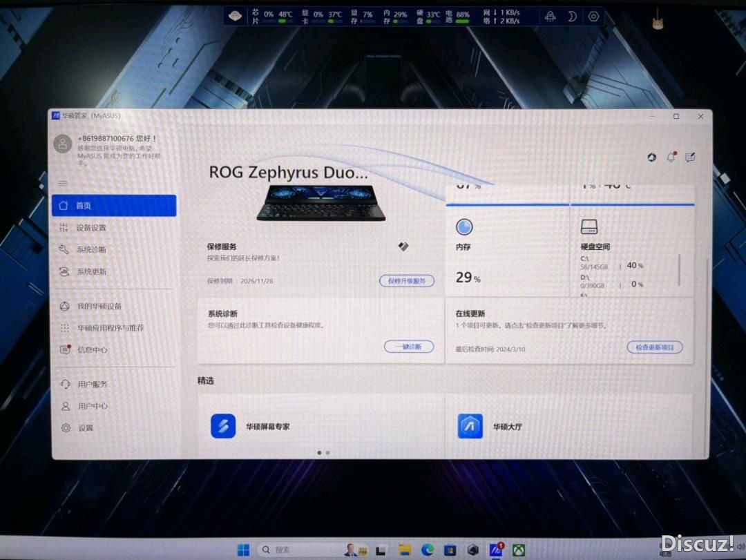746x560 pixels.
Task: Click the 用户中心 person icon
Action: [66, 406]
